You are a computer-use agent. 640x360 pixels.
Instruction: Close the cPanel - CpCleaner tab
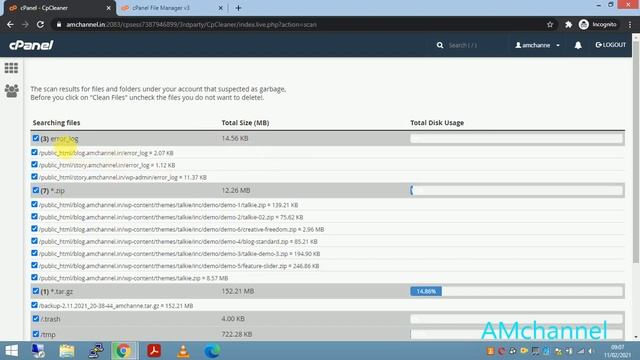(108, 8)
